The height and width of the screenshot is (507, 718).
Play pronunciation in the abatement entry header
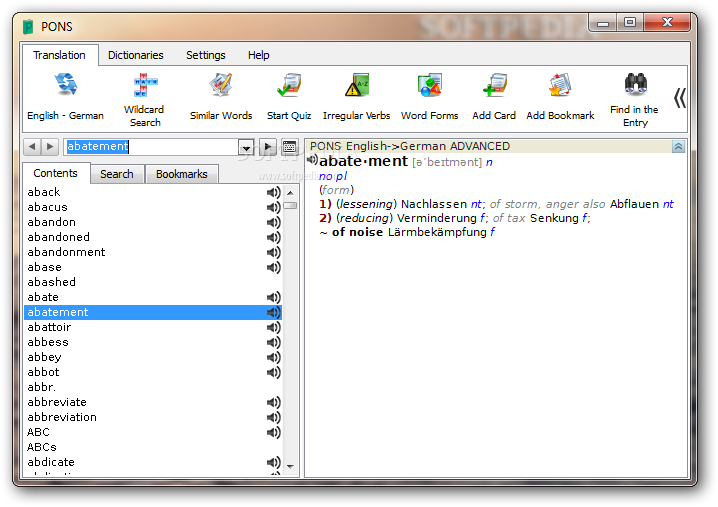point(312,159)
